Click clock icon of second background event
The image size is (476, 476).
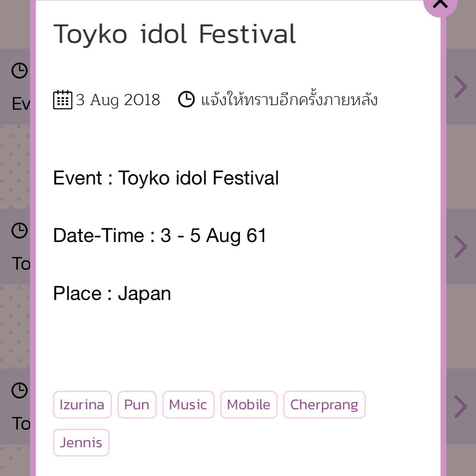[x=20, y=231]
